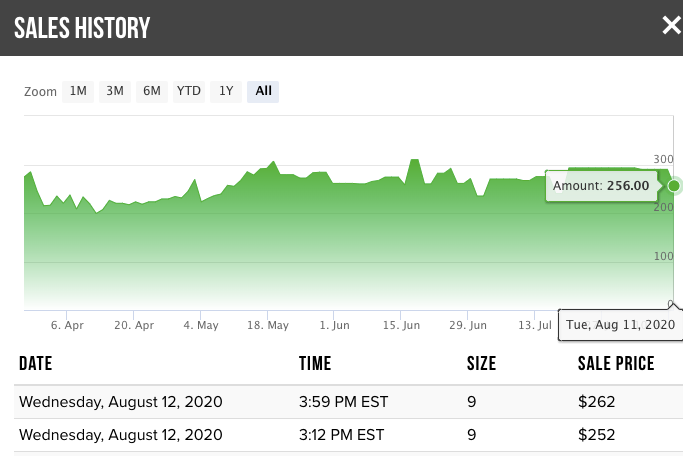The width and height of the screenshot is (683, 461).
Task: Choose the YTD zoom option
Action: 189,91
